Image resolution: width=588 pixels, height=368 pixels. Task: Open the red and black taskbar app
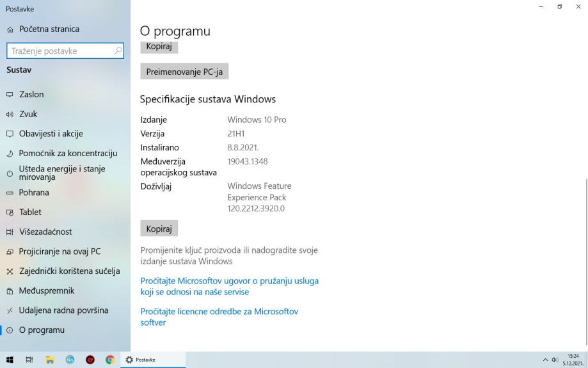point(90,360)
